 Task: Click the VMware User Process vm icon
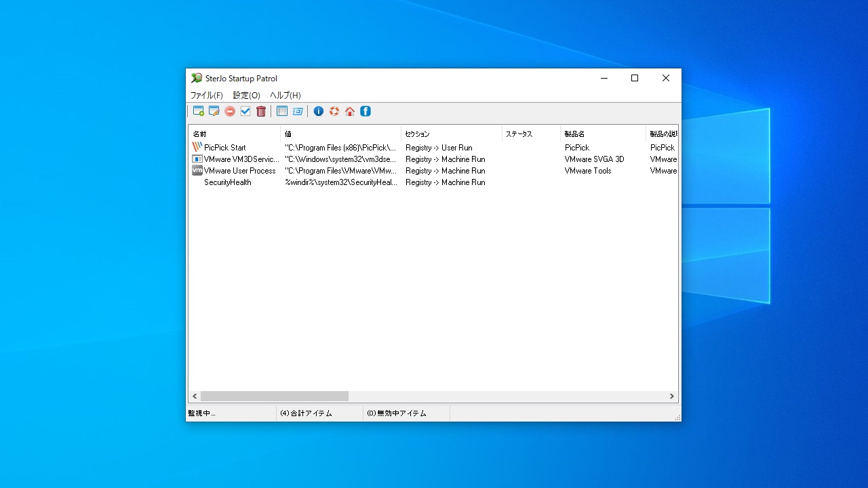click(x=197, y=170)
